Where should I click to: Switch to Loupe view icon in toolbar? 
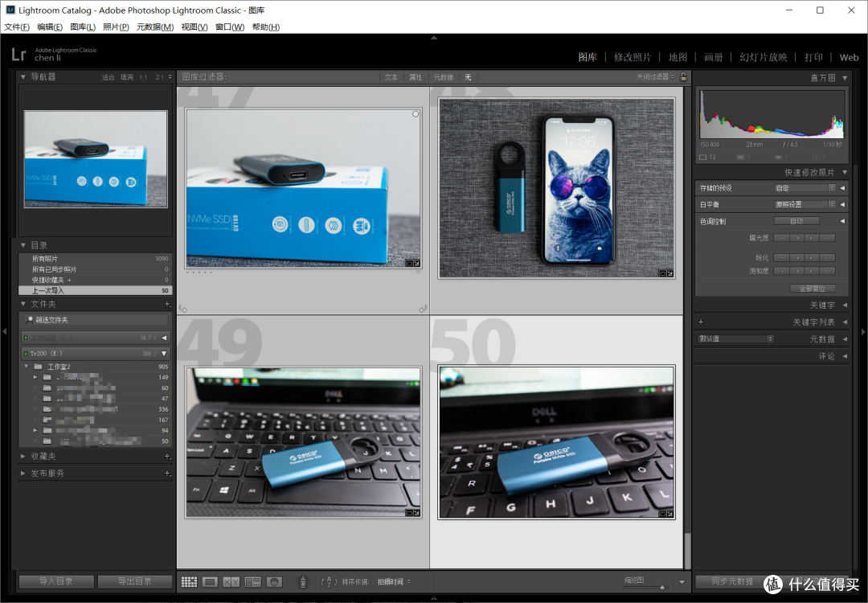click(x=210, y=581)
